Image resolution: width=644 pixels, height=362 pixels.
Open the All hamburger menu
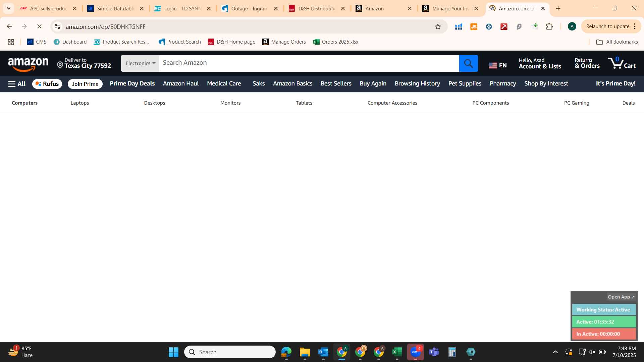pos(17,84)
